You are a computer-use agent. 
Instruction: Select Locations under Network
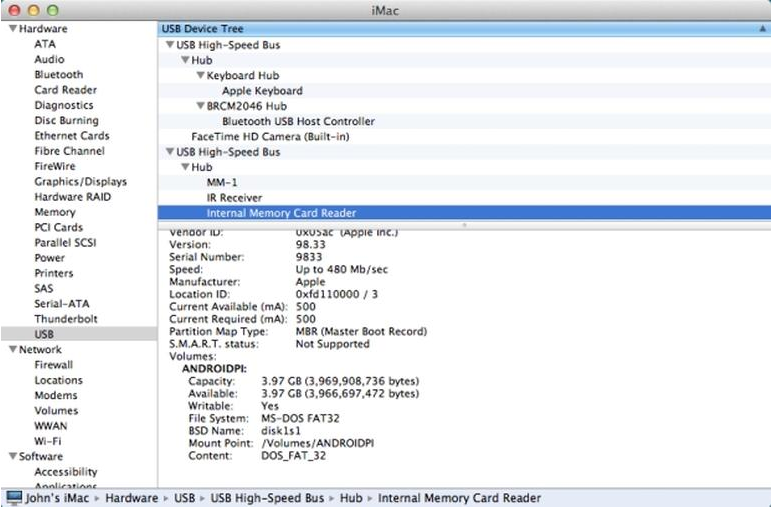tap(58, 380)
